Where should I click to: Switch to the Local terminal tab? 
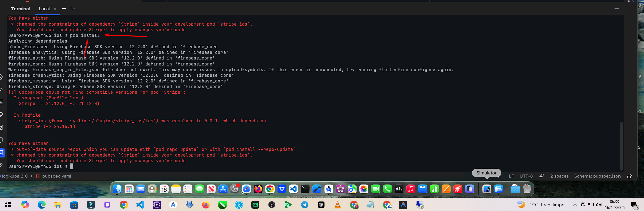click(x=44, y=9)
